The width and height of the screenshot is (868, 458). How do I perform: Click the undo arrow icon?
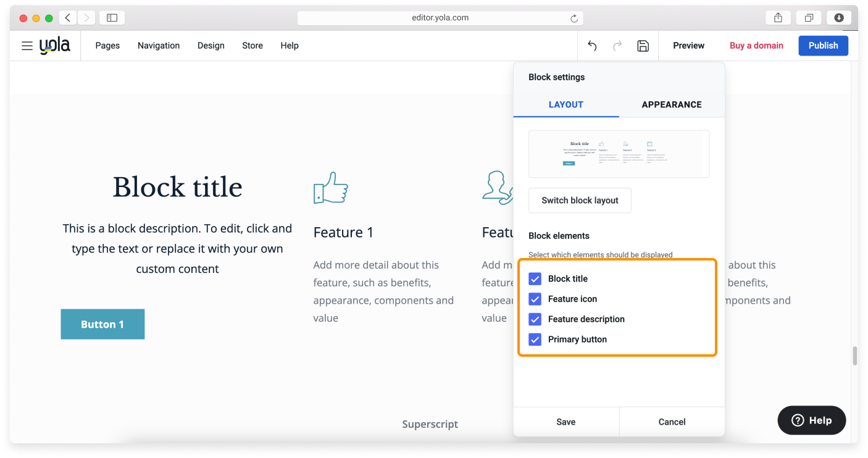(x=592, y=46)
